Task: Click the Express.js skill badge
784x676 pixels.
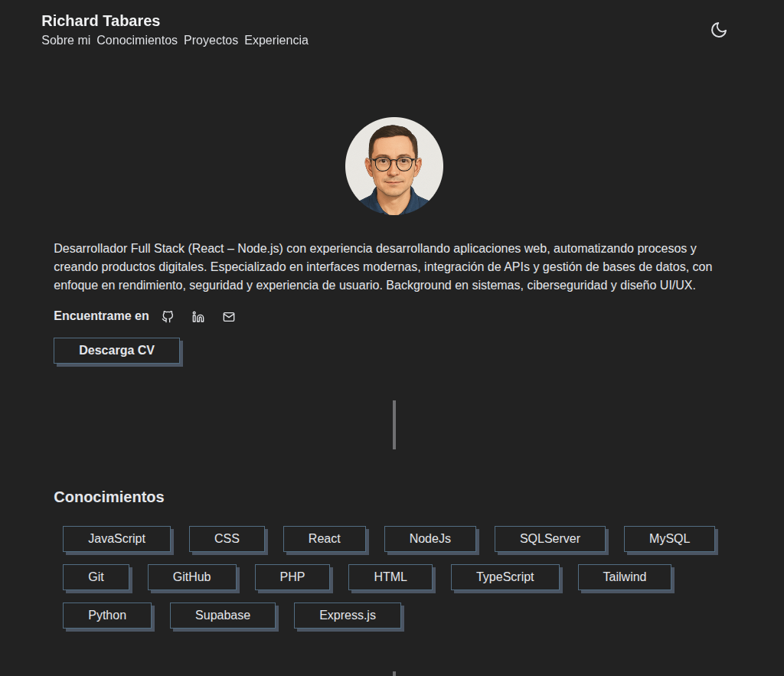Action: [x=348, y=616]
